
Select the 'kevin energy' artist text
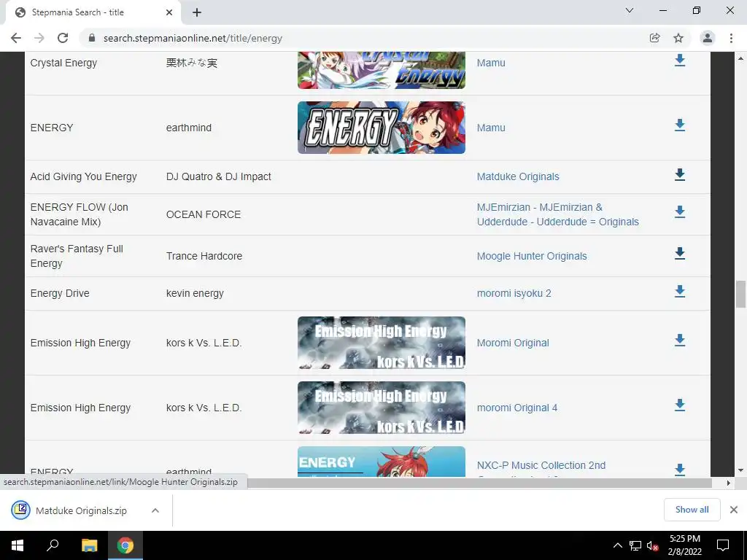[195, 293]
